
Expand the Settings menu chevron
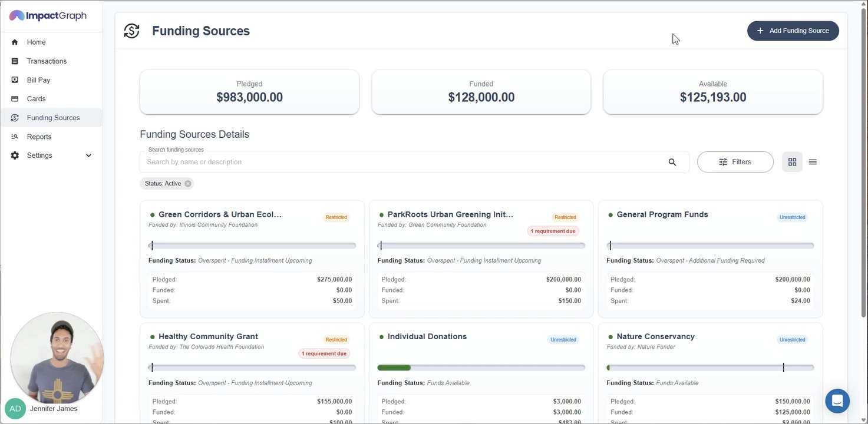coord(89,155)
